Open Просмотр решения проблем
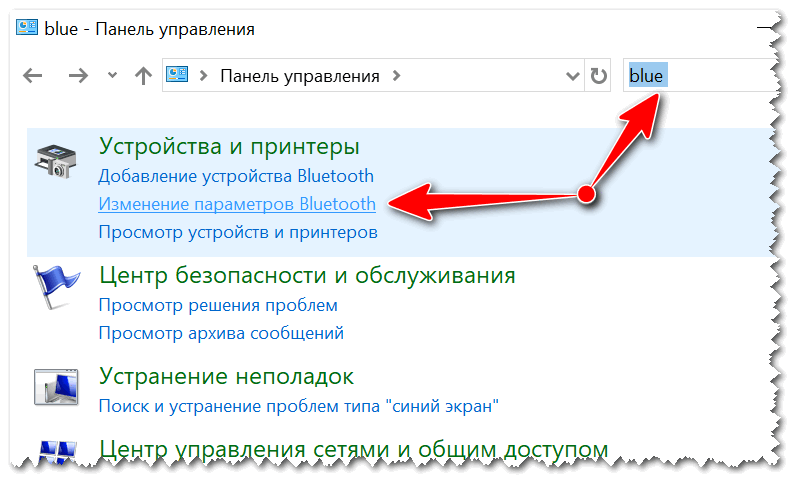This screenshot has width=798, height=484. pos(218,305)
